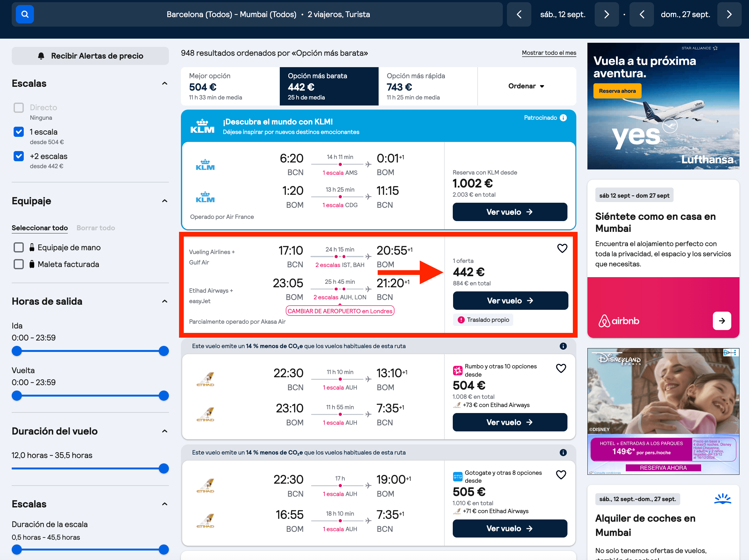Viewport: 749px width, 560px height.
Task: Open CO₂ info icon above 505 € flight
Action: (563, 452)
